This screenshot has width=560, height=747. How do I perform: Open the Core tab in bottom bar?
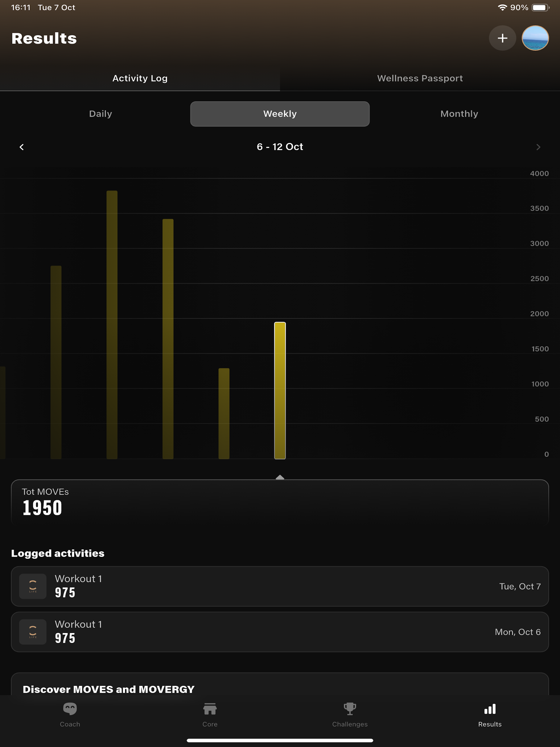click(x=210, y=715)
